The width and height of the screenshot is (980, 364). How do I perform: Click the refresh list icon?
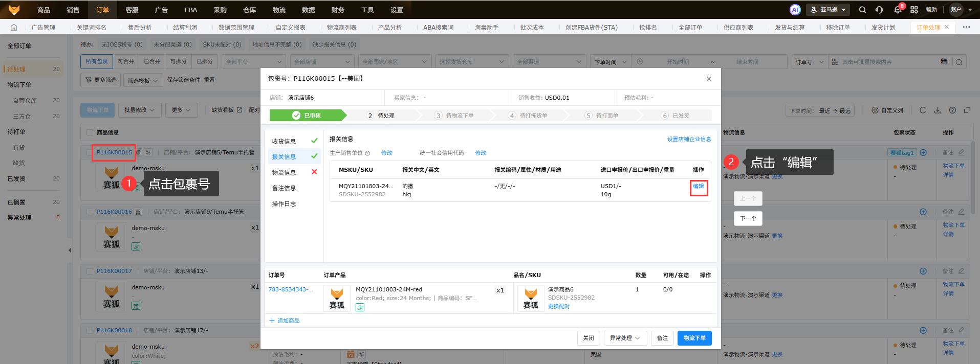tap(923, 110)
